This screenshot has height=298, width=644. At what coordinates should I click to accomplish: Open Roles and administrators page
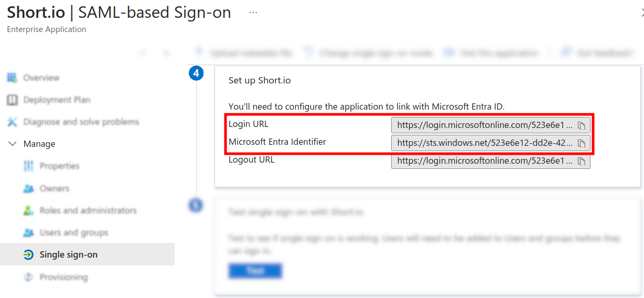(88, 210)
